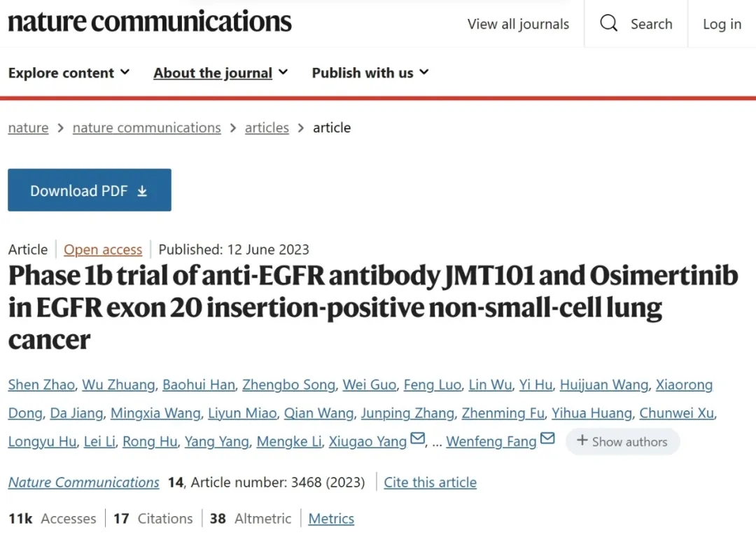
Task: Expand the About the journal menu
Action: click(x=220, y=73)
